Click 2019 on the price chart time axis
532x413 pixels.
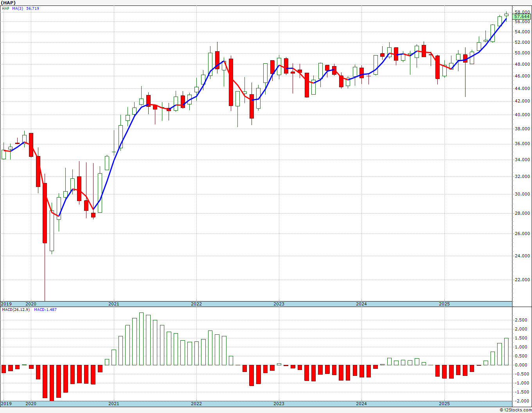pos(6,304)
